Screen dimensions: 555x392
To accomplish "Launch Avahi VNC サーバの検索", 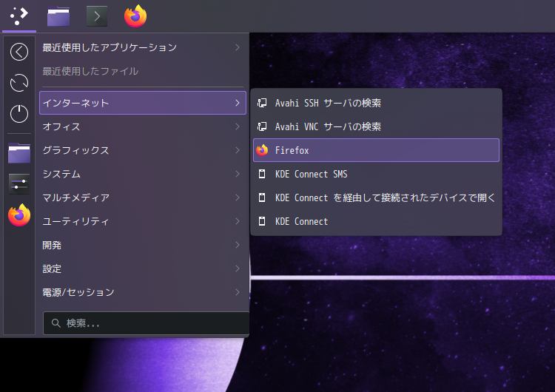I will 376,126.
